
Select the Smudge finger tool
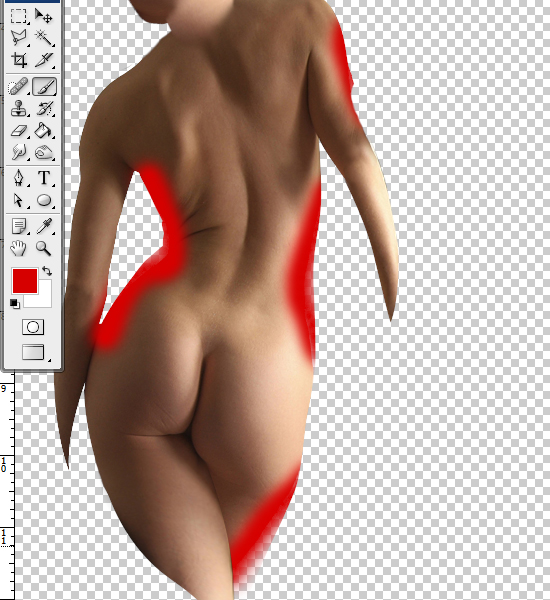point(18,152)
